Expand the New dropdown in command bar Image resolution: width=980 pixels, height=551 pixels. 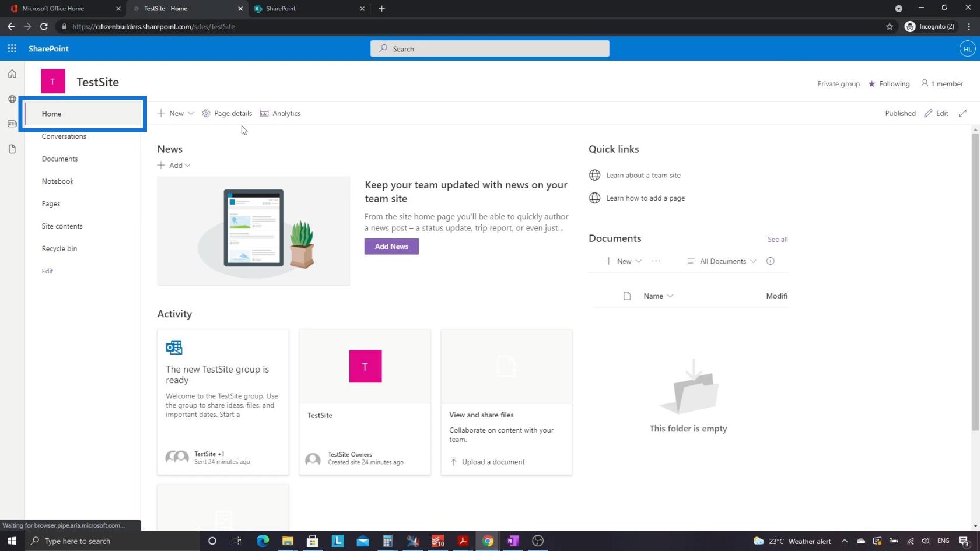tap(176, 113)
